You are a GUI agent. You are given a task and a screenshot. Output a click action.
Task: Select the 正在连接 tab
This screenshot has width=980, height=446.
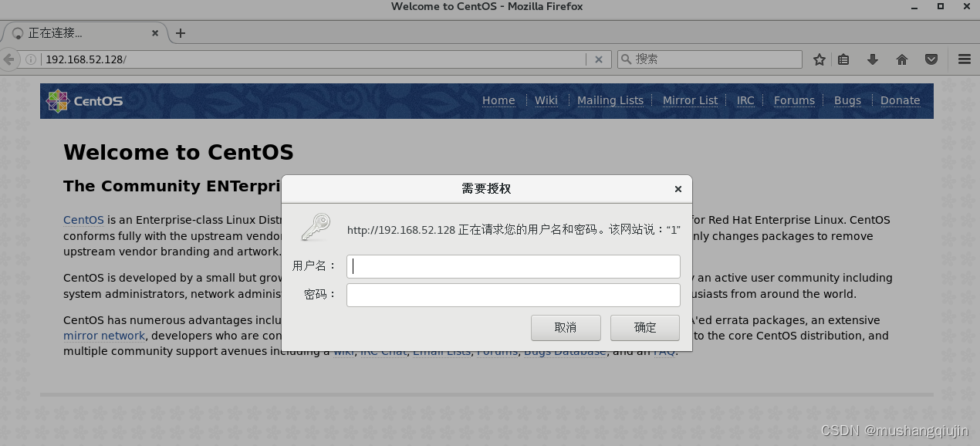click(83, 33)
